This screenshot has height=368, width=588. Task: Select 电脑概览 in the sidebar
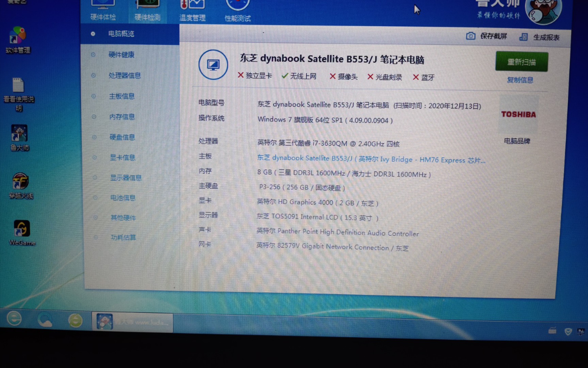pos(130,34)
